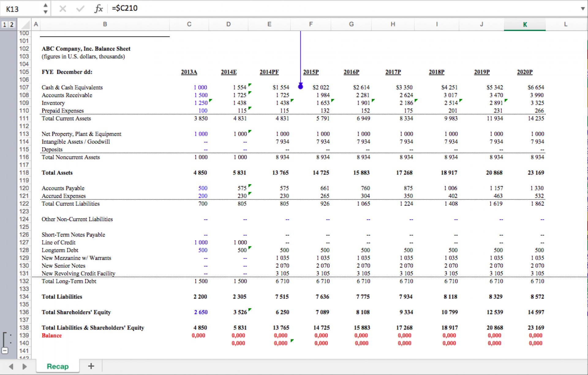Go to previous sheet with left arrow
The height and width of the screenshot is (375, 588).
tap(11, 366)
